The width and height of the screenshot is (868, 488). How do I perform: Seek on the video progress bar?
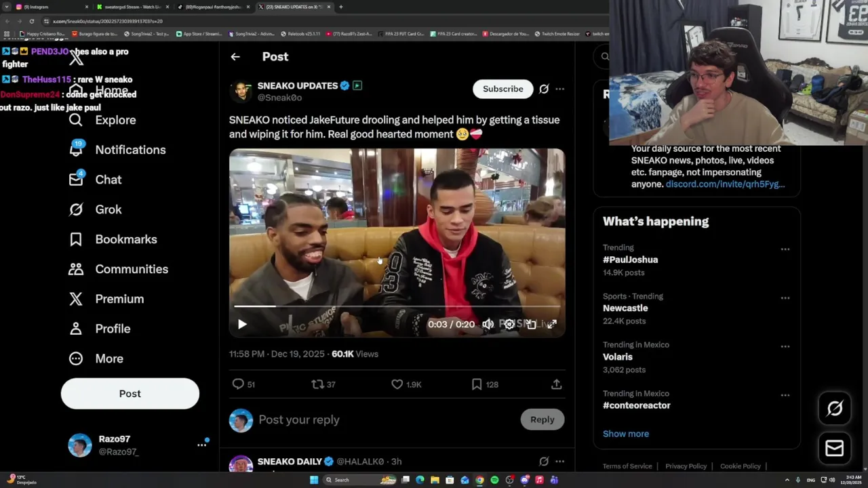tap(397, 306)
